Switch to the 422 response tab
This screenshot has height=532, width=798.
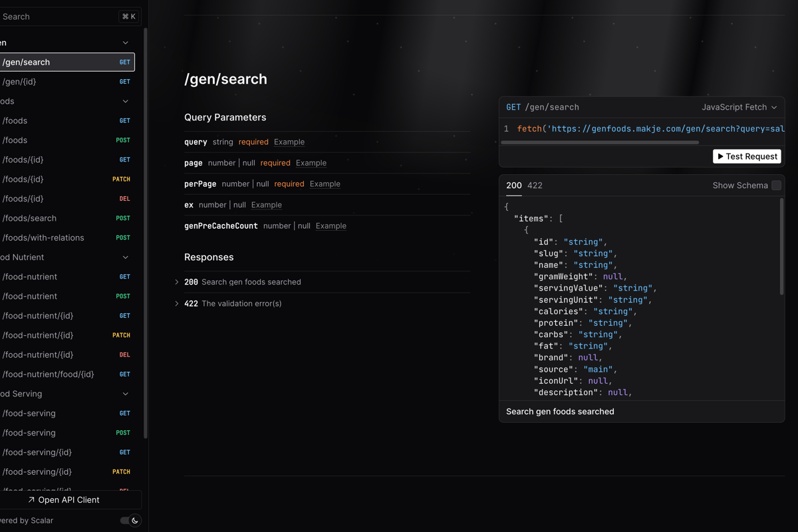tap(535, 186)
